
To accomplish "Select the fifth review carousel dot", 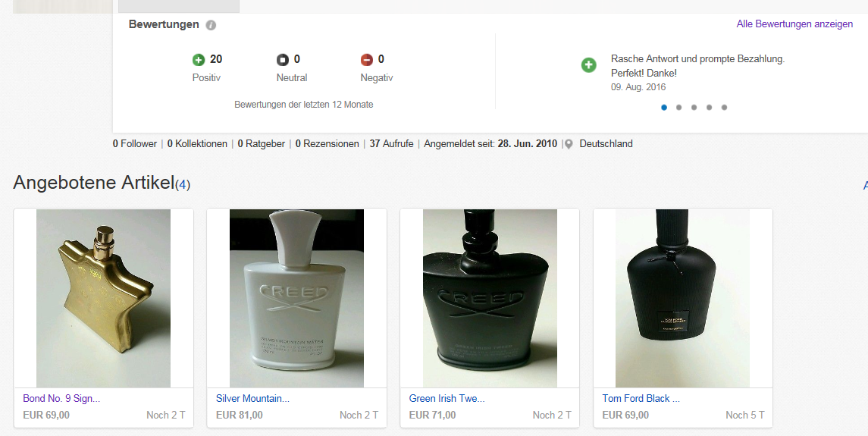I will (724, 108).
